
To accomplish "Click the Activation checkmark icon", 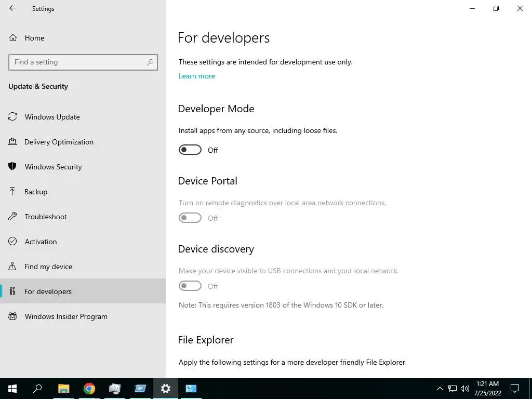I will pos(12,241).
